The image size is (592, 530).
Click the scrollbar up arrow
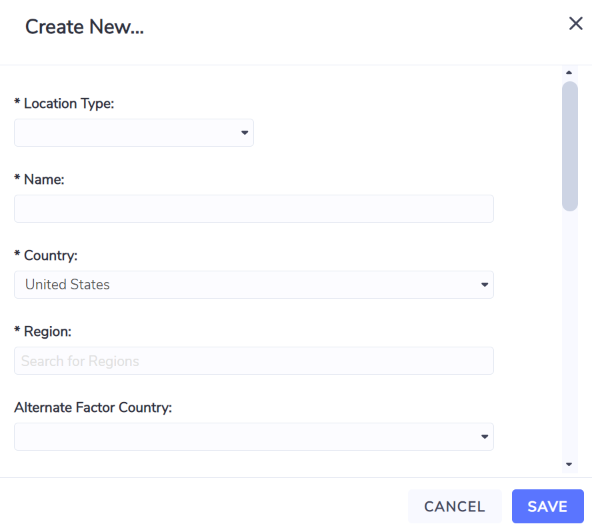569,72
